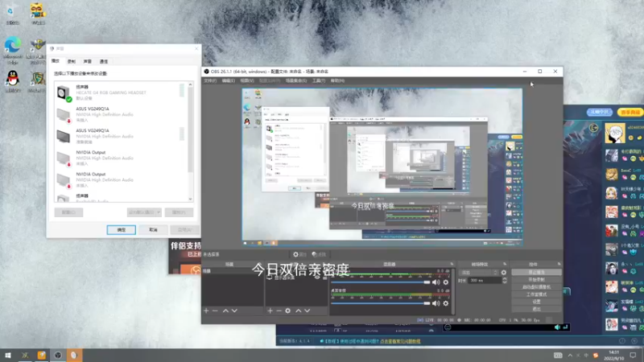This screenshot has width=644, height=362.
Task: Switch to the 声音 tab in Sound dialog
Action: click(88, 62)
